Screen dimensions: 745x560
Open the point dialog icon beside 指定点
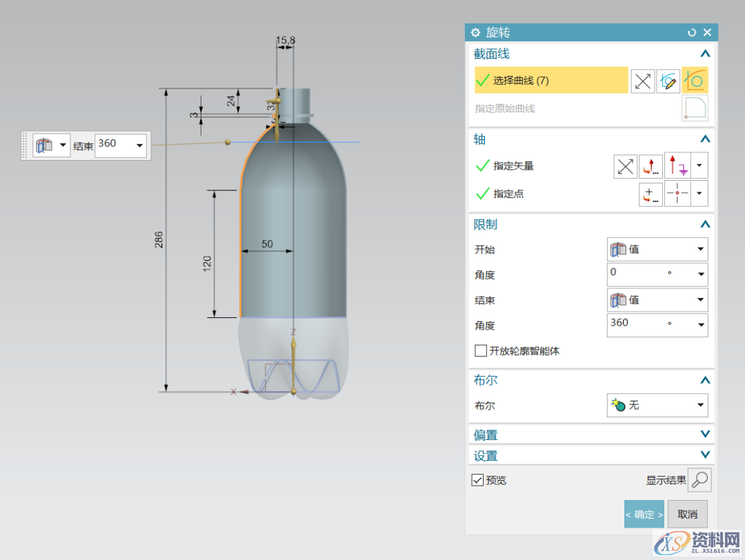650,194
